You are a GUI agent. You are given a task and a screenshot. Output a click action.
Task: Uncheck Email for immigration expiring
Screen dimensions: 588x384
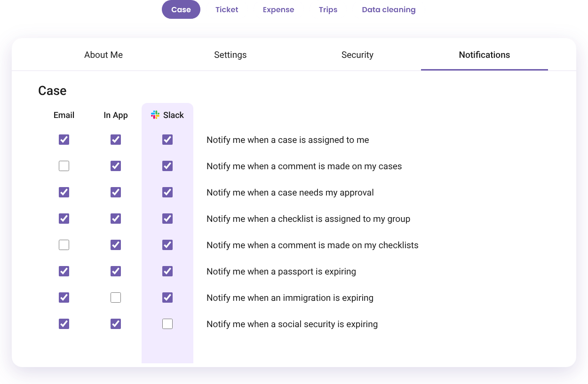[64, 298]
